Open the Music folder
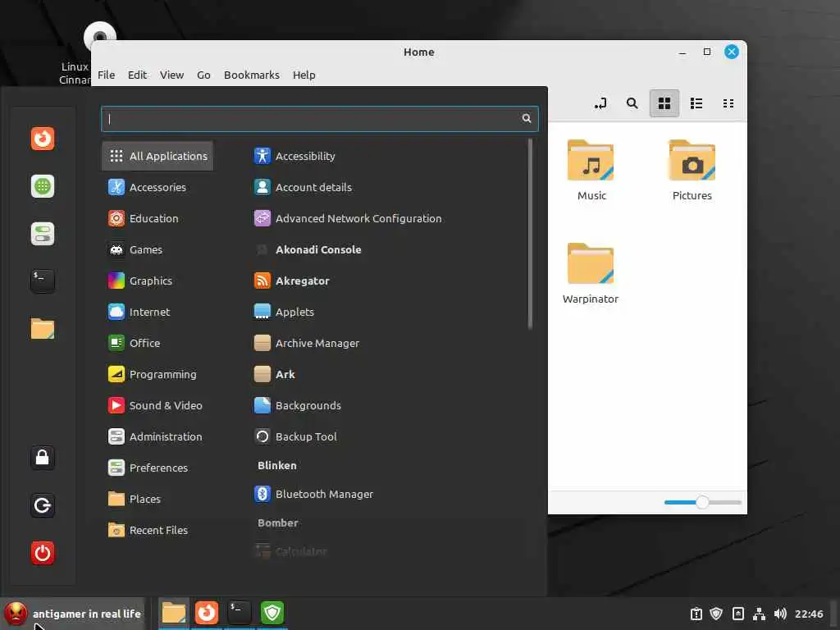The width and height of the screenshot is (840, 630). point(591,170)
